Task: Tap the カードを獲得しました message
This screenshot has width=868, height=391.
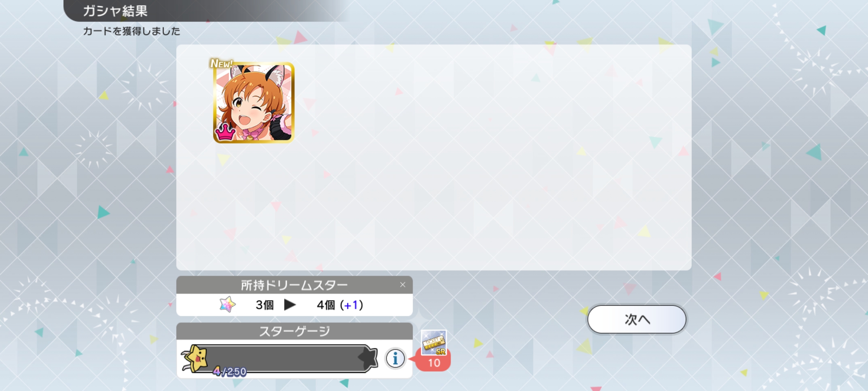Action: tap(132, 31)
